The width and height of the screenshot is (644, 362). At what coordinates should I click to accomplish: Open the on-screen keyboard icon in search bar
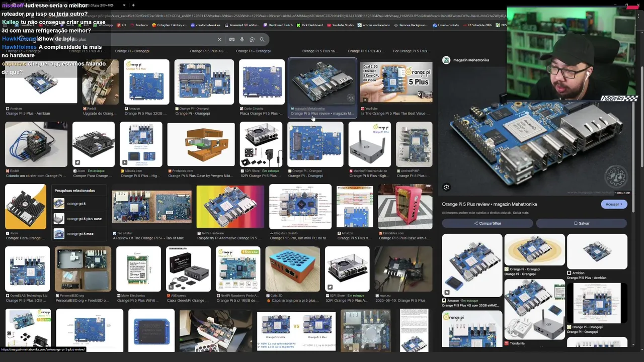(232, 39)
